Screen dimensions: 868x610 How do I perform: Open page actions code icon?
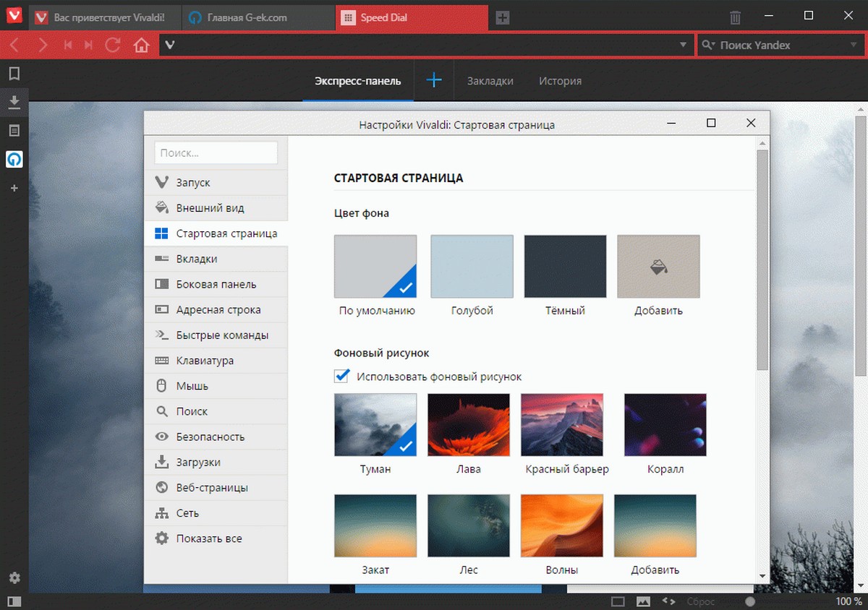(669, 601)
